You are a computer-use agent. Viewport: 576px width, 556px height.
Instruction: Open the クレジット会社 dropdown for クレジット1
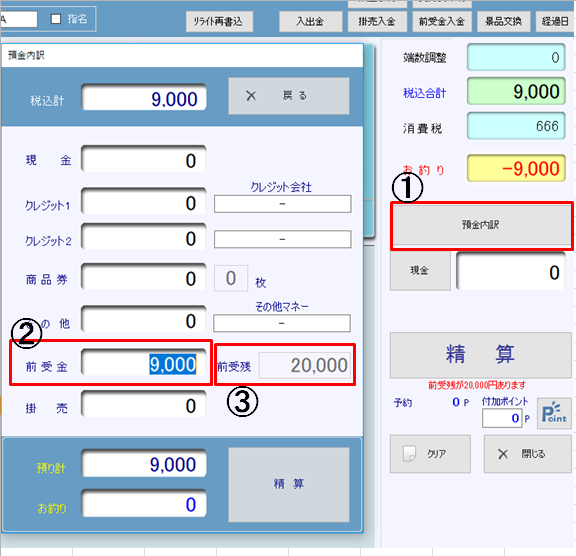coord(282,204)
